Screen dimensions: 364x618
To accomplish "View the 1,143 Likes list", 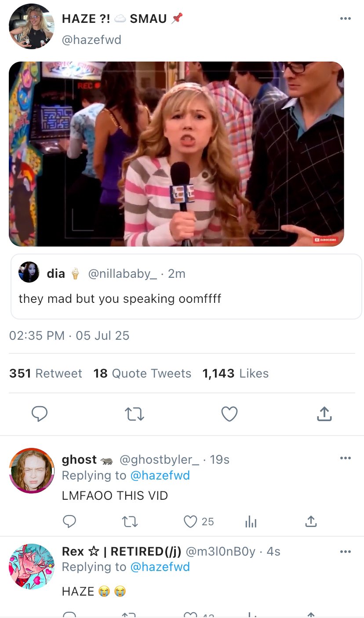I will coord(235,374).
